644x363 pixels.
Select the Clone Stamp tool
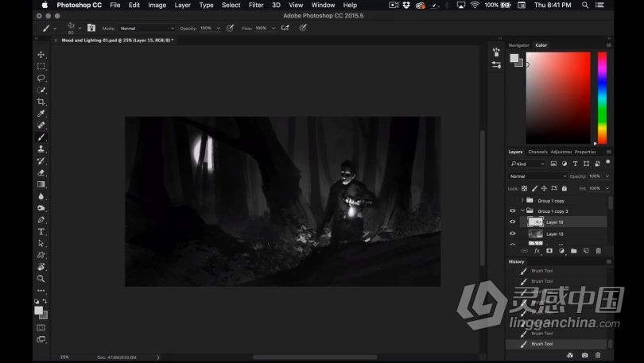point(41,149)
